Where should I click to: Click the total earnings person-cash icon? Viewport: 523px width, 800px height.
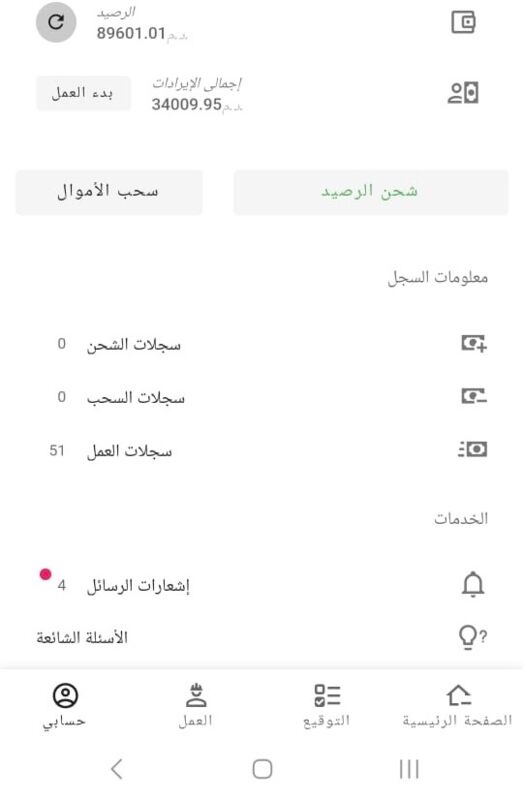463,93
